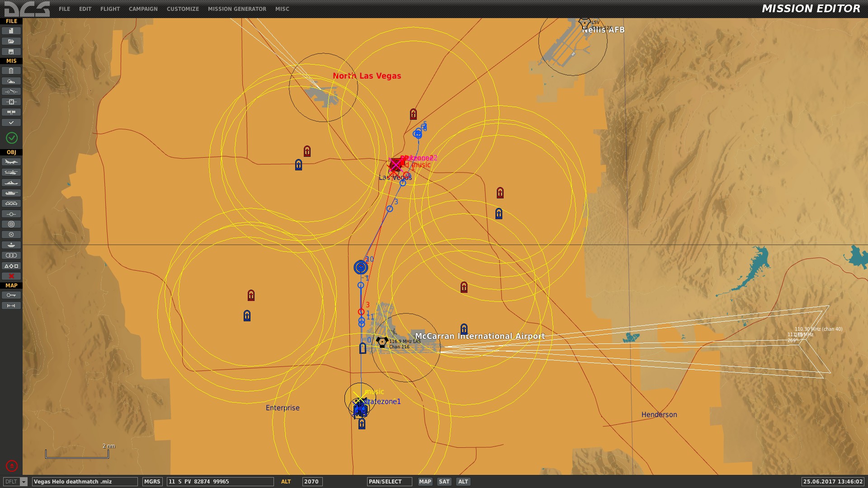Toggle the ALT altitude map mode
868x488 pixels.
(x=463, y=482)
